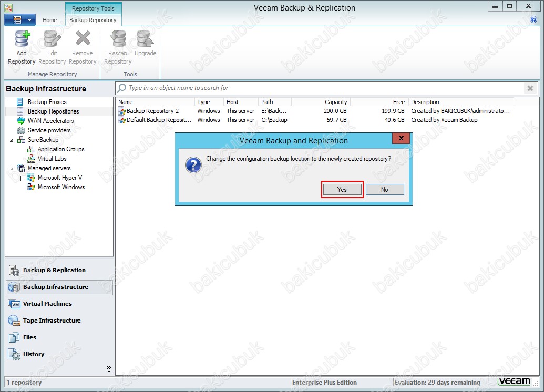Select Managed servers tree node
This screenshot has height=392, width=544.
49,168
